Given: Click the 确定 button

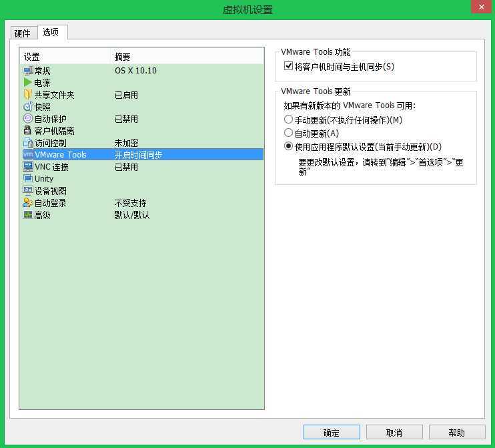Looking at the screenshot, I should point(332,432).
